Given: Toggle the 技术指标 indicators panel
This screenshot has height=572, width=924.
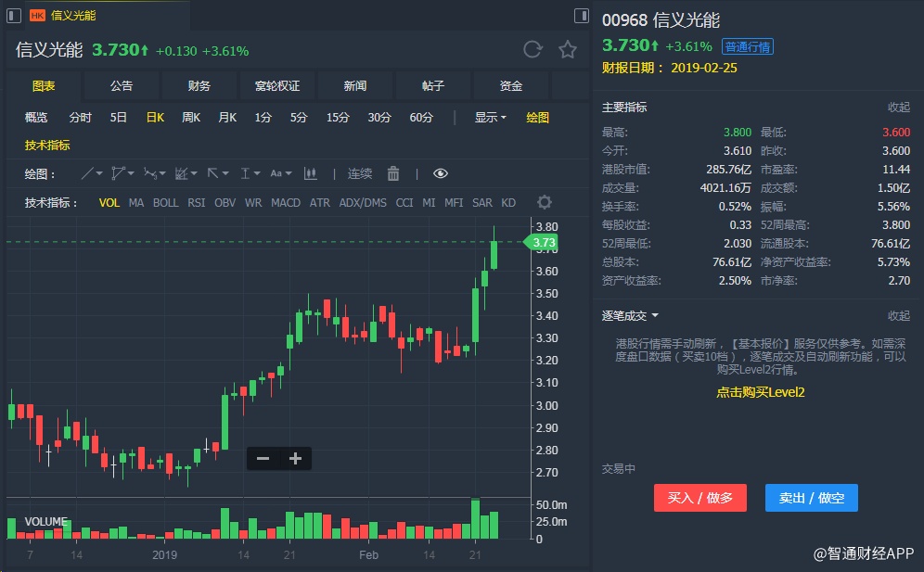Looking at the screenshot, I should click(47, 145).
